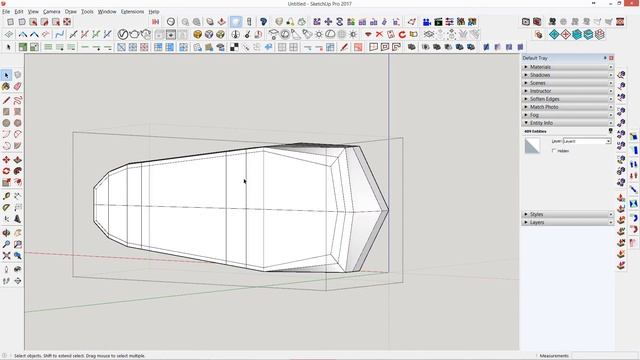Open the View menu
The width and height of the screenshot is (640, 360).
(33, 12)
